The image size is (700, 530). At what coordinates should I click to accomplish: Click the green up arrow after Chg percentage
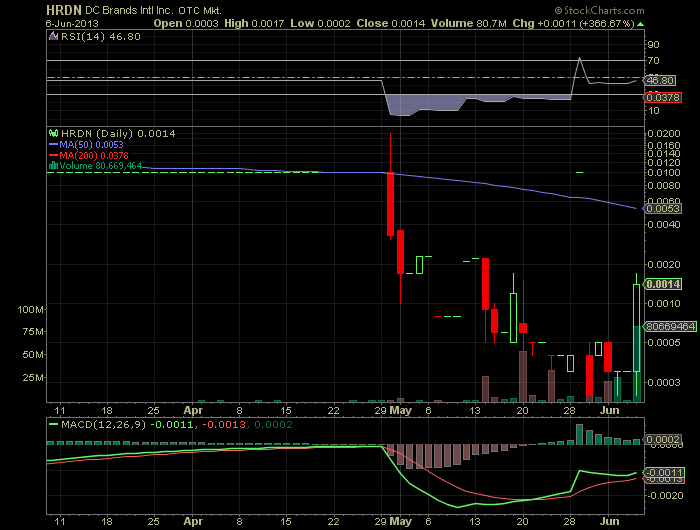pyautogui.click(x=640, y=24)
